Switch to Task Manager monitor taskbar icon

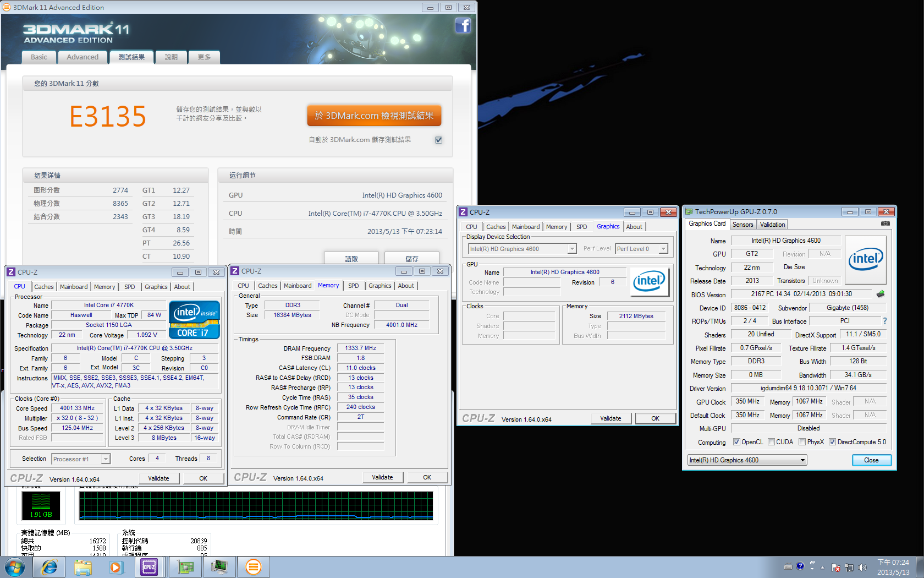pos(219,567)
